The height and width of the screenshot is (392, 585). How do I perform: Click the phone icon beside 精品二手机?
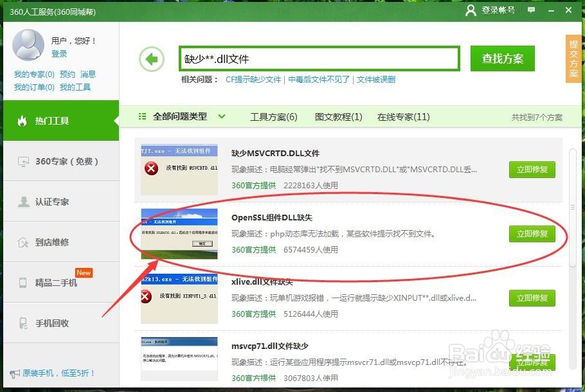(x=22, y=282)
